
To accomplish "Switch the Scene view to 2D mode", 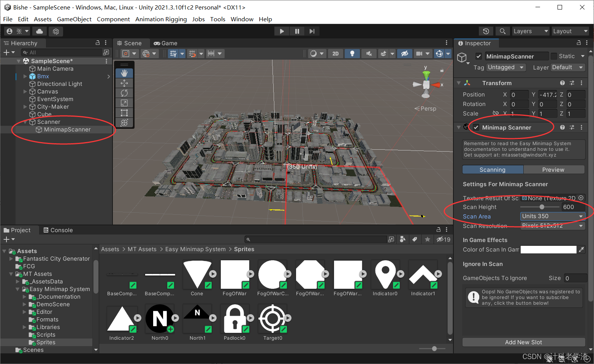I will pyautogui.click(x=335, y=53).
